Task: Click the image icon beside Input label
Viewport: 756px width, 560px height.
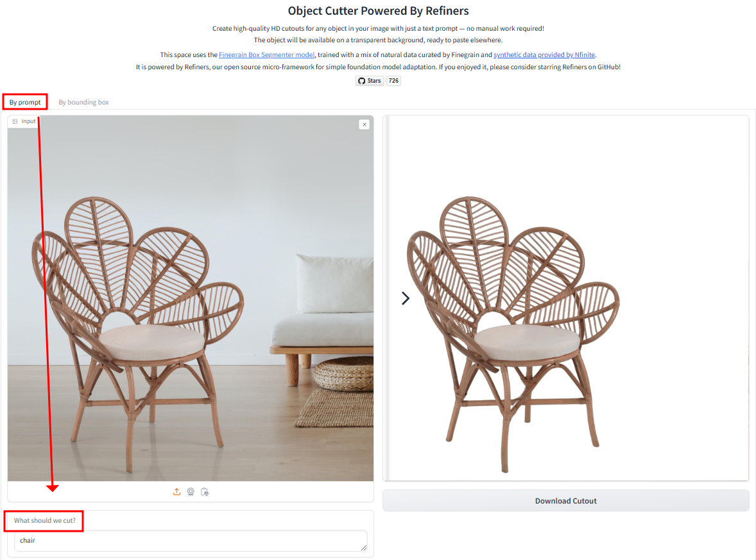Action: point(15,121)
